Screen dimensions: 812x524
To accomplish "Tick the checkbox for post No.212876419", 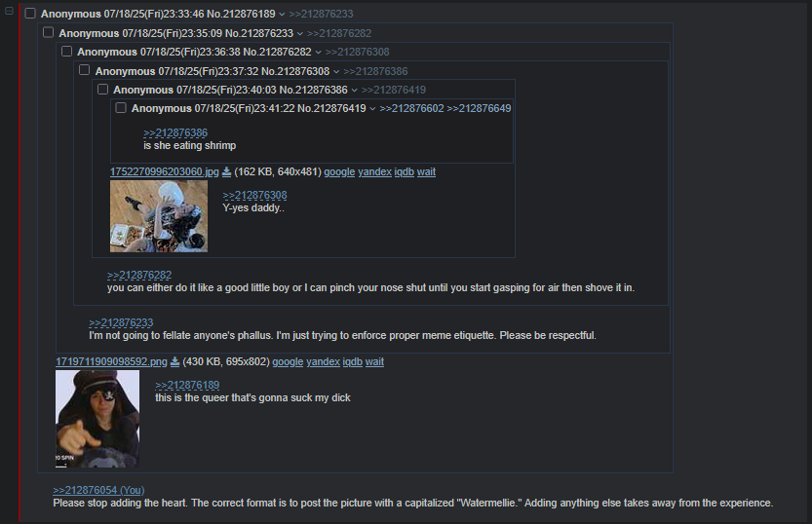I will pos(121,107).
